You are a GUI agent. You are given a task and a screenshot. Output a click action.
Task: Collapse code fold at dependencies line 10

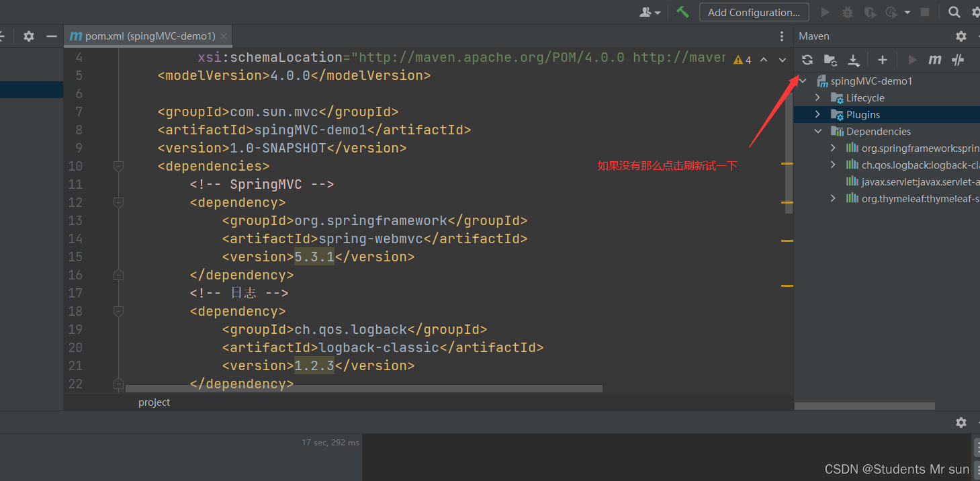coord(118,165)
